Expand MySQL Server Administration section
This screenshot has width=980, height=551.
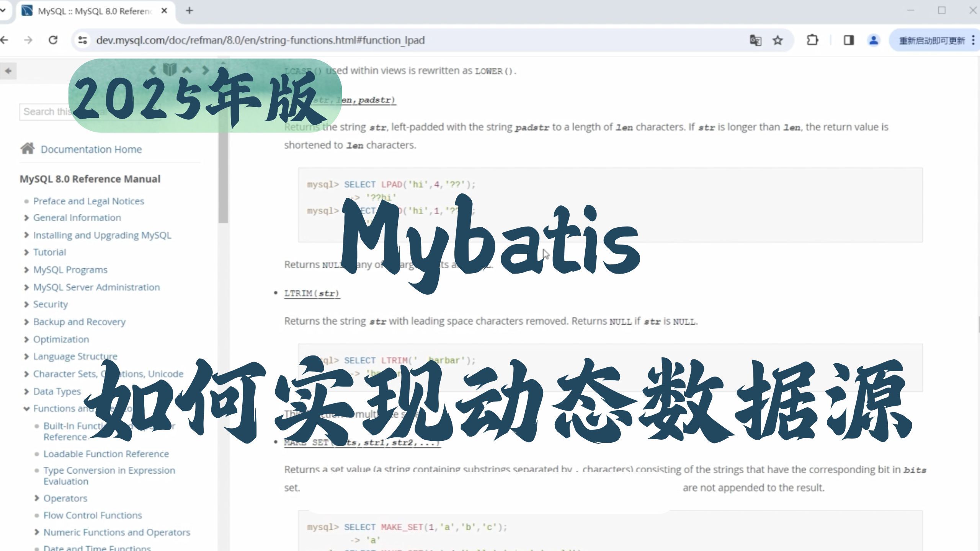(26, 287)
